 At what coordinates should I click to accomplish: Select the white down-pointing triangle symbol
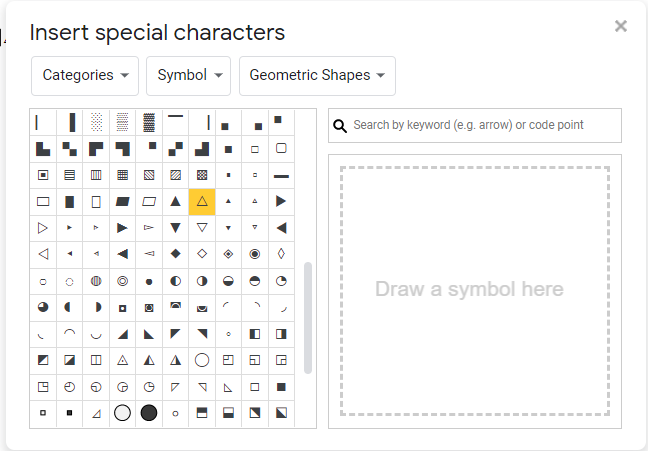pos(202,228)
